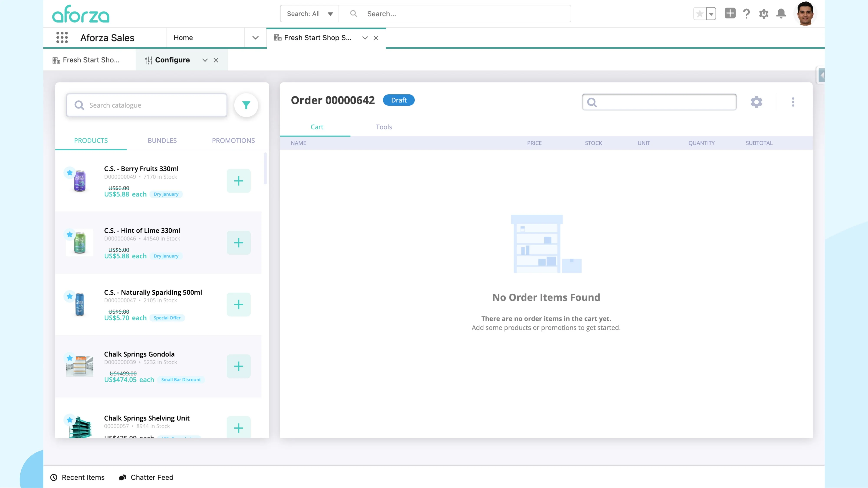Switch to the Tools tab
Image resolution: width=868 pixels, height=488 pixels.
click(x=384, y=127)
